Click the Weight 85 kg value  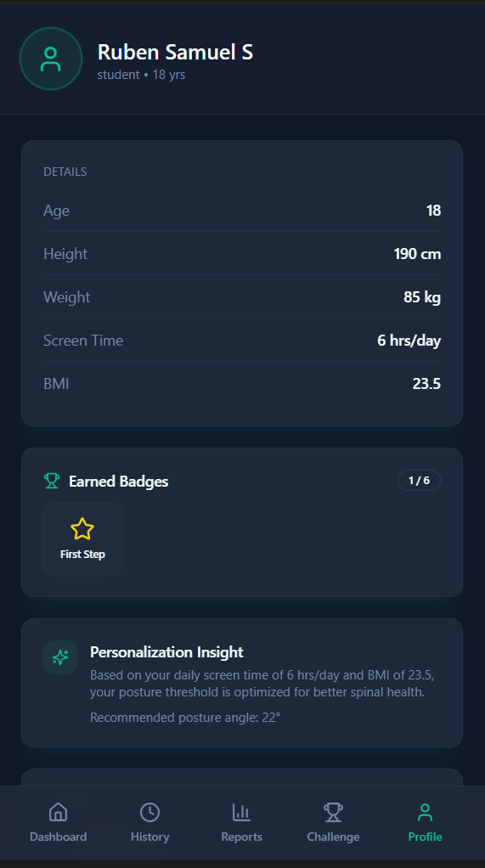pyautogui.click(x=422, y=297)
